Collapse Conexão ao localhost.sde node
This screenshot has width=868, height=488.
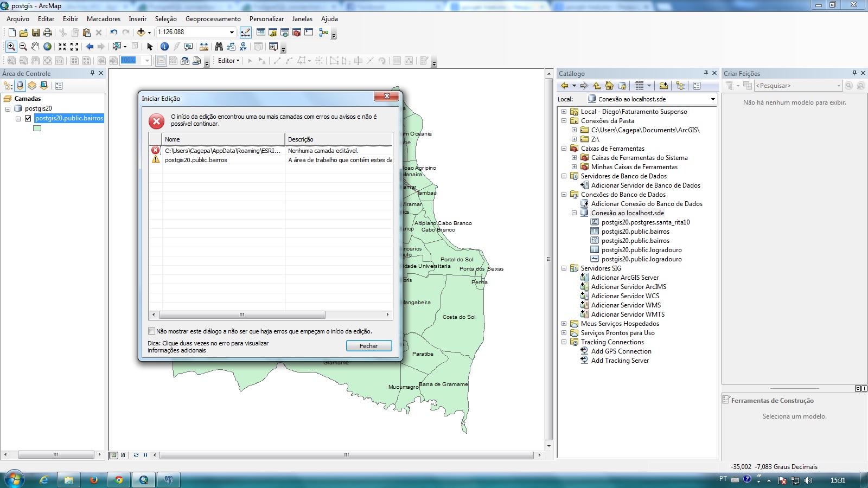[574, 213]
